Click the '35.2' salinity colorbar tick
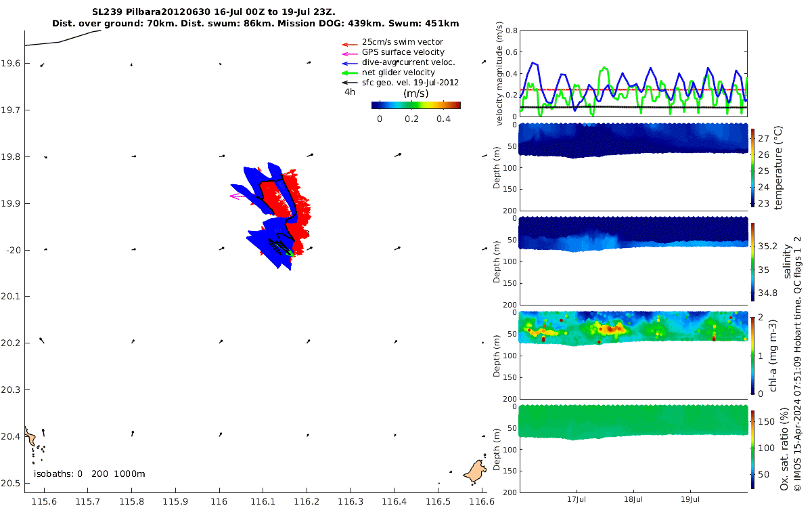This screenshot has width=812, height=508. point(768,247)
